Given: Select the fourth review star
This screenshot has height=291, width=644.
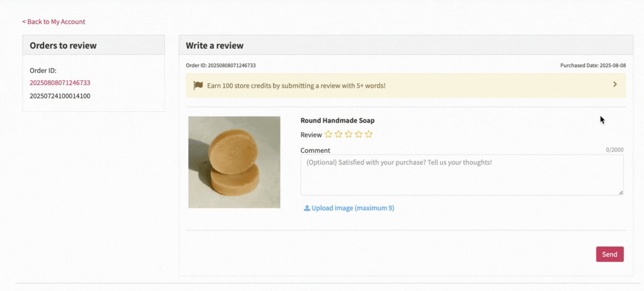Looking at the screenshot, I should point(359,134).
